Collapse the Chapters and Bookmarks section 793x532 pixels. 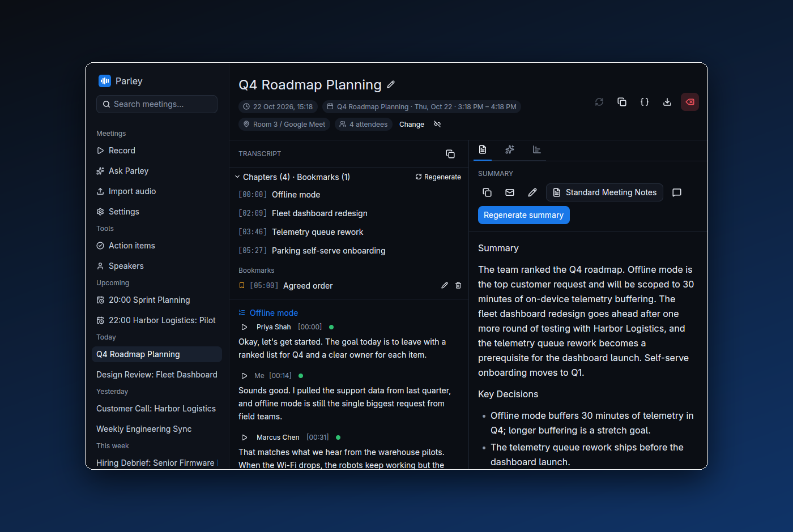point(292,177)
